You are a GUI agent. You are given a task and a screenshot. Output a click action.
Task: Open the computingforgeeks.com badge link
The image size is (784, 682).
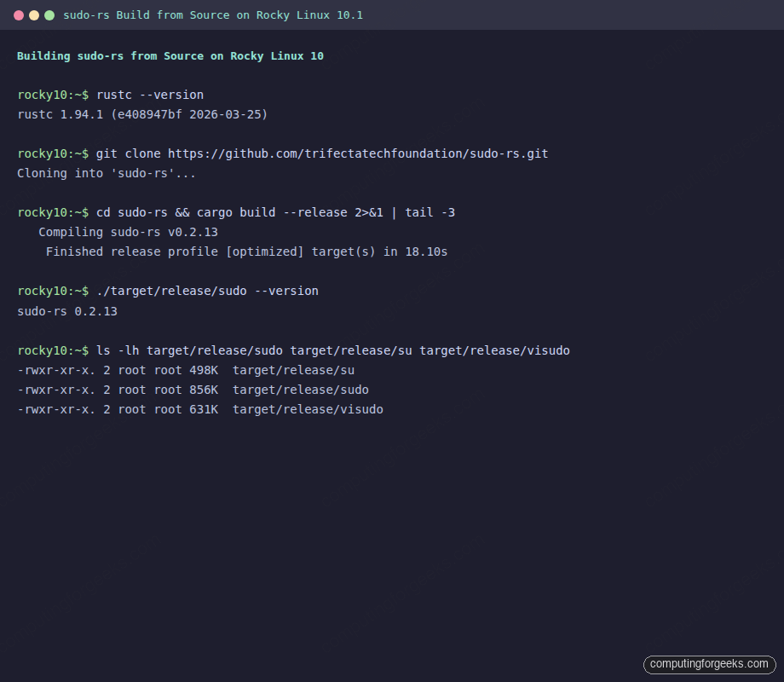pos(709,664)
